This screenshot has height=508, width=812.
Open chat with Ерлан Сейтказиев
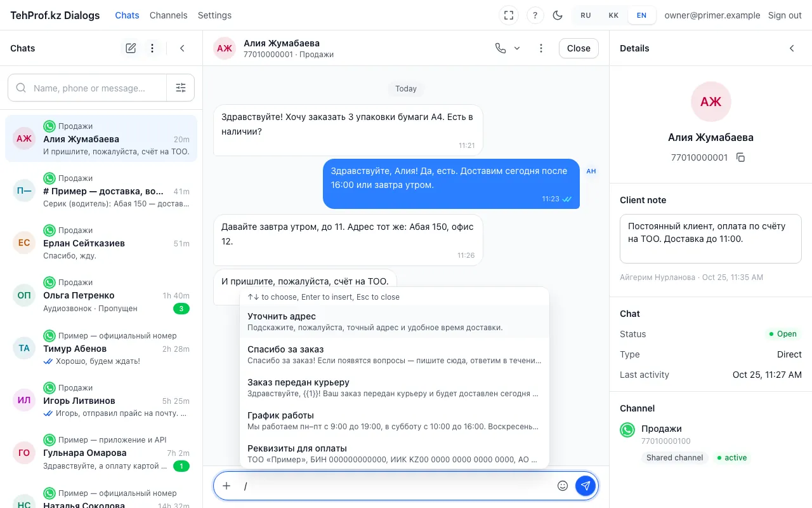101,243
